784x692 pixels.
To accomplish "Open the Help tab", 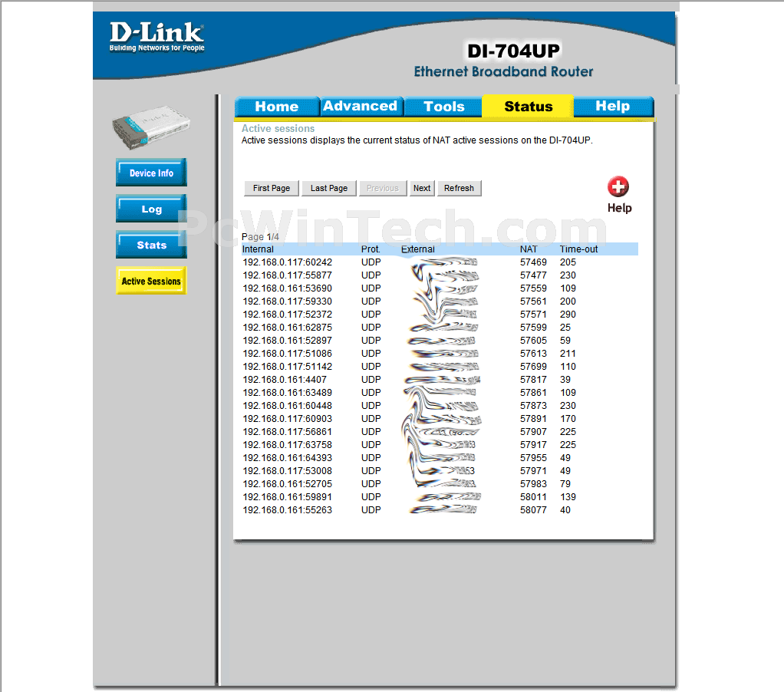I will coord(613,107).
